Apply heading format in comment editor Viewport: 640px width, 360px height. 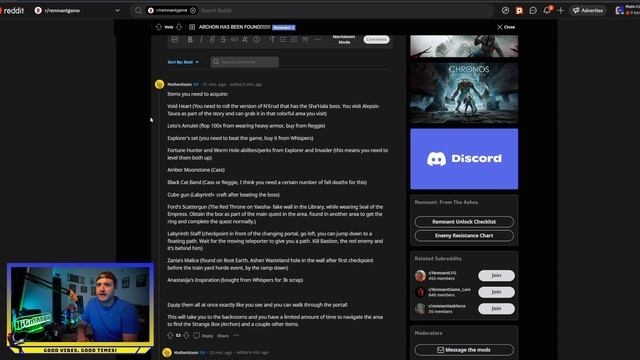[272, 40]
